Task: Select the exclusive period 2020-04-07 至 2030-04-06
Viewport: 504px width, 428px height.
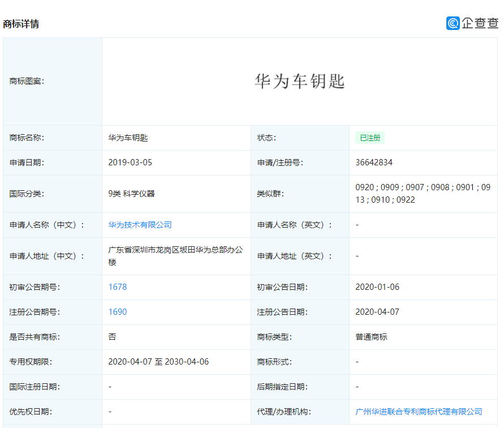Action: coord(158,362)
